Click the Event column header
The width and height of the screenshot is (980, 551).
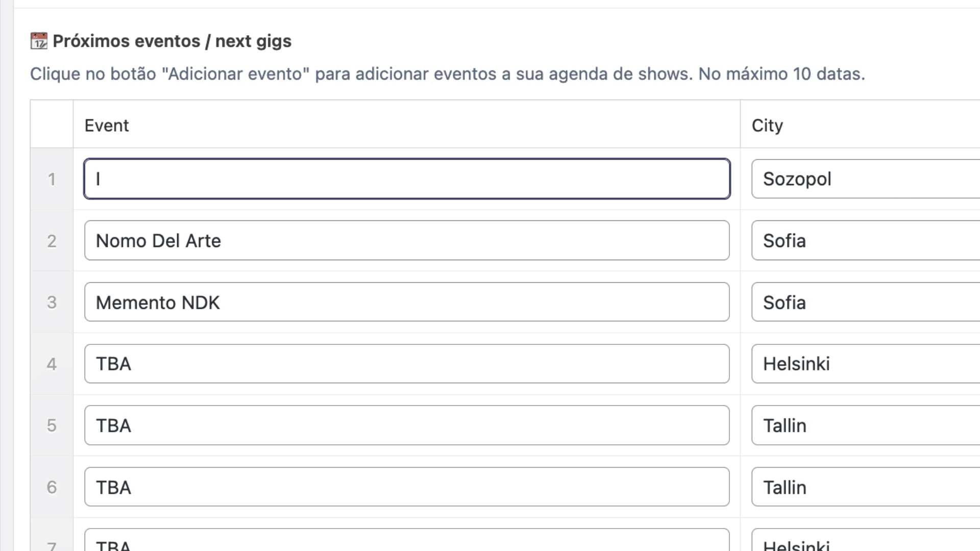[107, 126]
